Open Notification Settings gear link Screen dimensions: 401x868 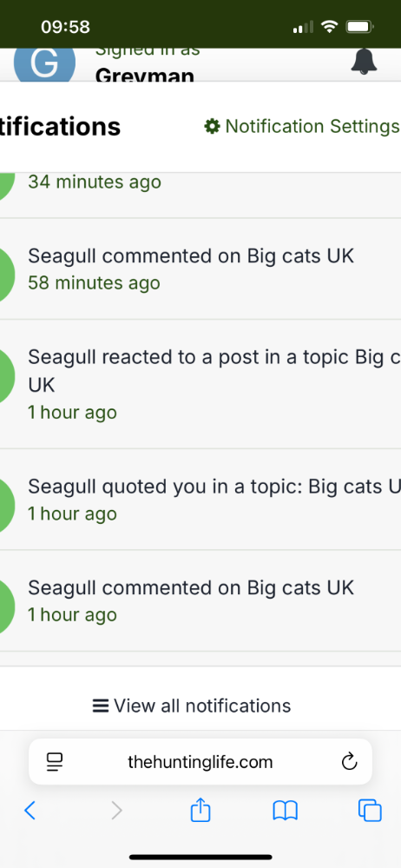(302, 126)
